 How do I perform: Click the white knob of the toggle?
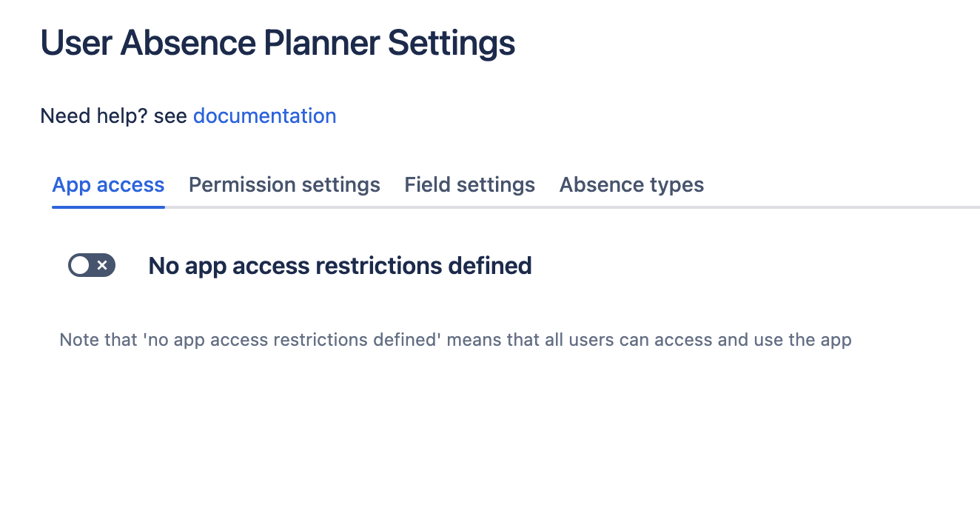(80, 265)
